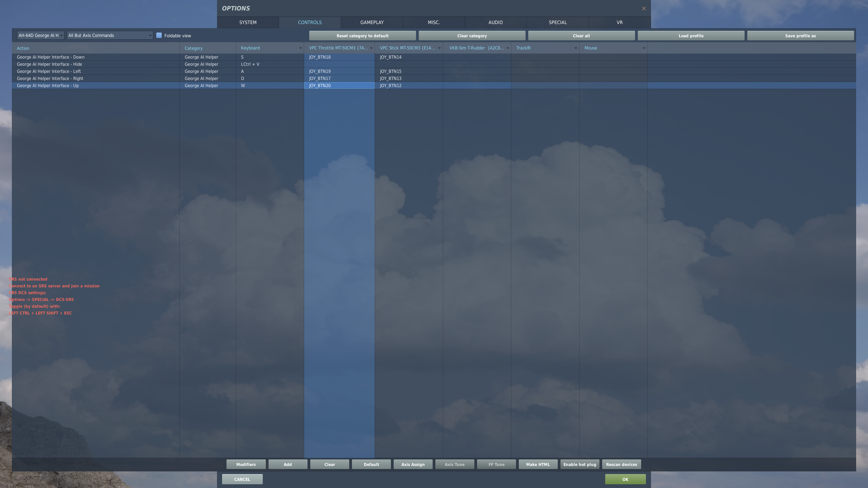Image resolution: width=868 pixels, height=488 pixels.
Task: Select the JOY_BTN12 stick binding cell
Action: point(409,85)
